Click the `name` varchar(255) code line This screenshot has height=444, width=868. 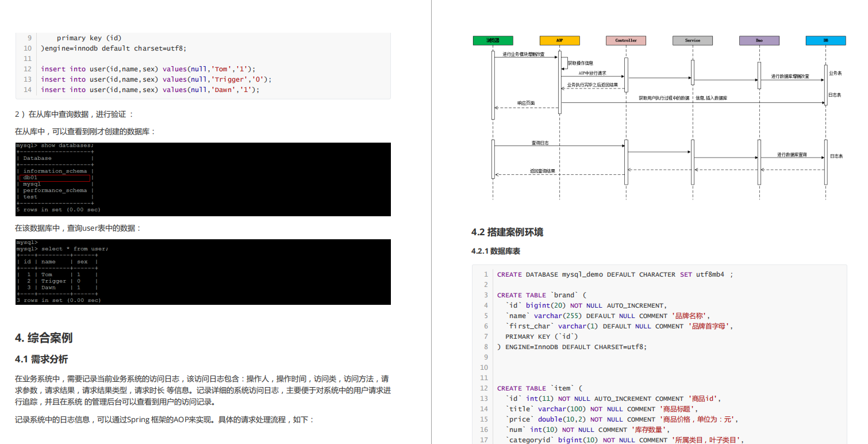[x=608, y=316]
